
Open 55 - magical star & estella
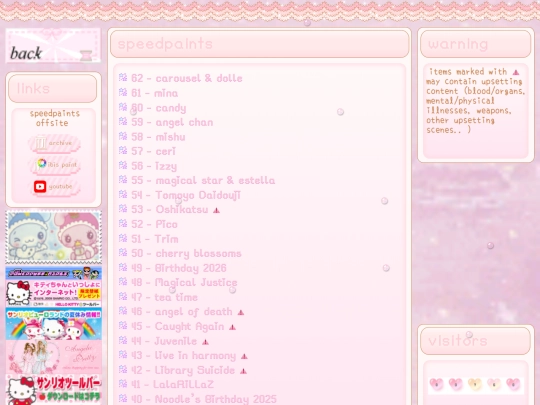[x=203, y=180]
